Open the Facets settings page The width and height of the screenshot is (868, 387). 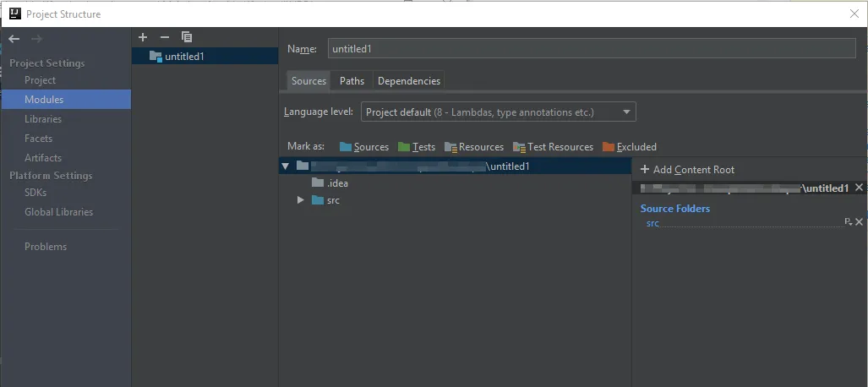coord(38,139)
